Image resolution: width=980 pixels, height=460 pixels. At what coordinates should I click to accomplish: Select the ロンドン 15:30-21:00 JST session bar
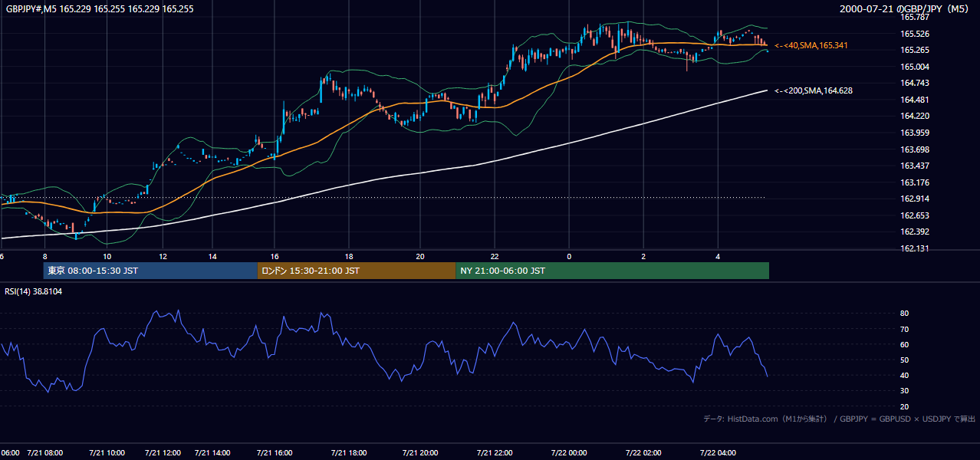[356, 271]
